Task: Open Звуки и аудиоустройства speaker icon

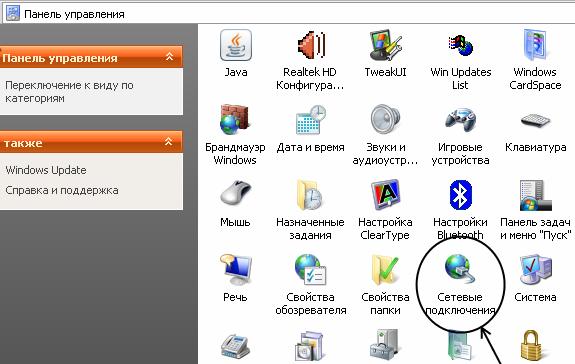Action: click(385, 120)
